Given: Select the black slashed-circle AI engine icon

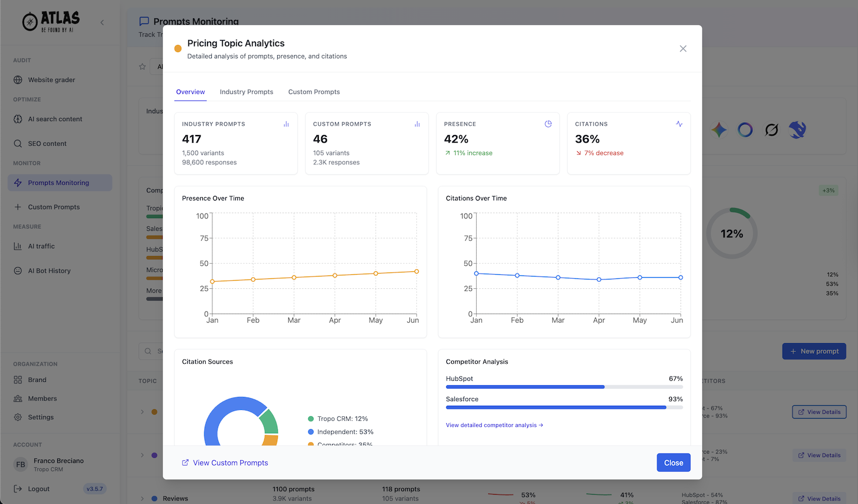Looking at the screenshot, I should point(771,130).
